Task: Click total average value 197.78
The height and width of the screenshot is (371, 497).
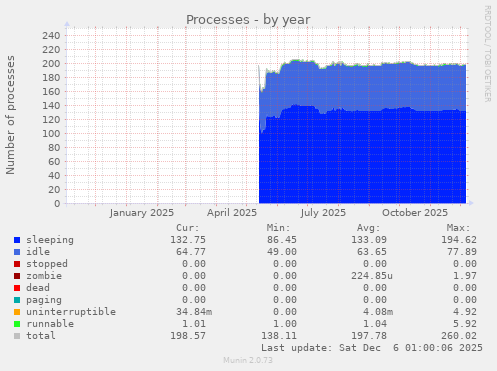Action: click(369, 336)
